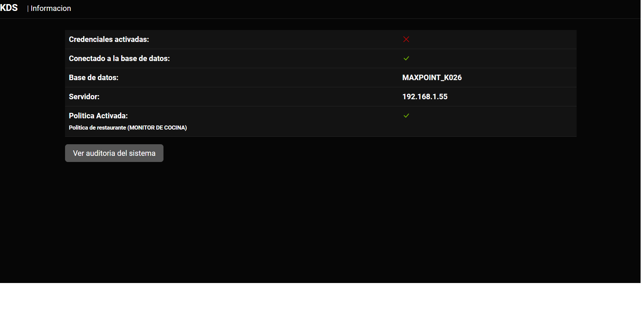Click the Conectado a la base de datos label
This screenshot has height=327, width=644.
pos(119,59)
